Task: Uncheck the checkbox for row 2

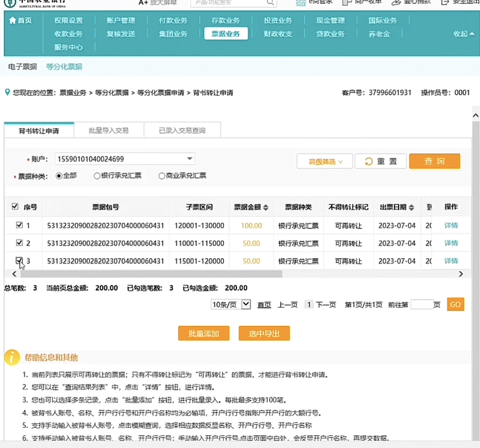Action: pos(20,242)
